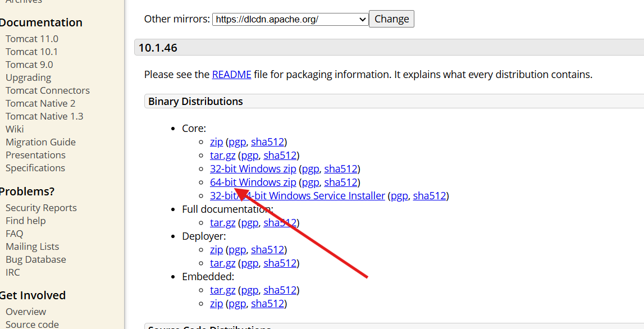Image resolution: width=644 pixels, height=329 pixels.
Task: Download the Core zip distribution
Action: [217, 142]
